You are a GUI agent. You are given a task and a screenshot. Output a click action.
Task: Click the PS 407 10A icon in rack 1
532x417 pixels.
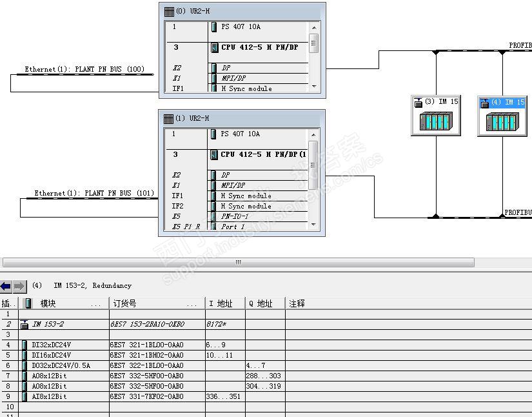click(x=213, y=134)
